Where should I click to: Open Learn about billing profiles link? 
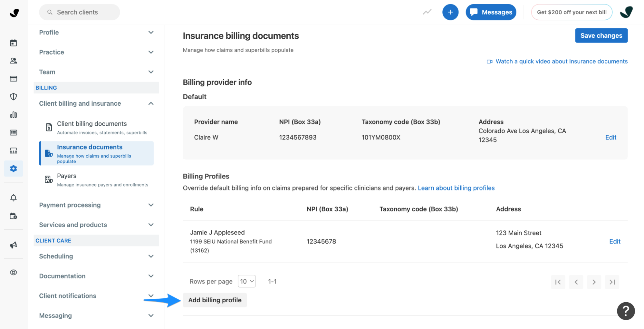(456, 188)
